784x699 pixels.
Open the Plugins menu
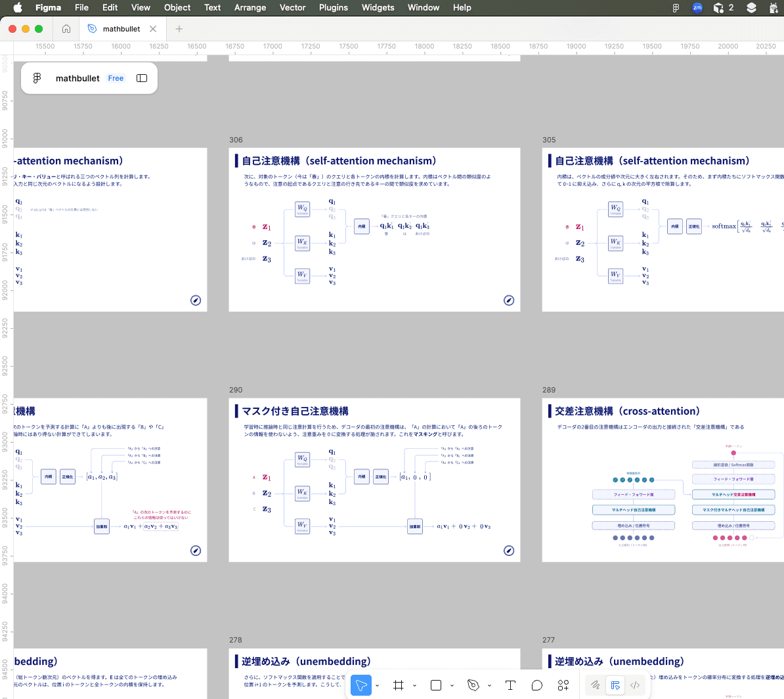coord(333,8)
